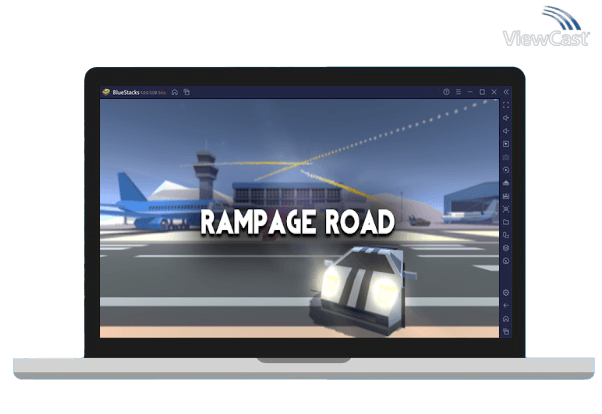Image resolution: width=602 pixels, height=414 pixels.
Task: Click the play-in-square sidebar icon
Action: (x=506, y=144)
